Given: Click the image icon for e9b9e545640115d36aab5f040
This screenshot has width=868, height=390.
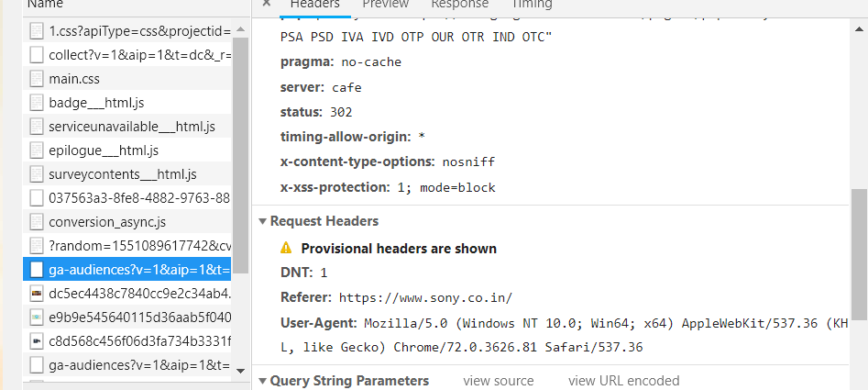Looking at the screenshot, I should (37, 318).
